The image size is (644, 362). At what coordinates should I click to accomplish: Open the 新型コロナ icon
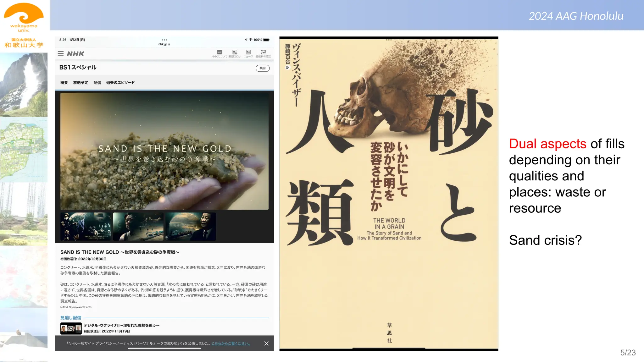235,54
